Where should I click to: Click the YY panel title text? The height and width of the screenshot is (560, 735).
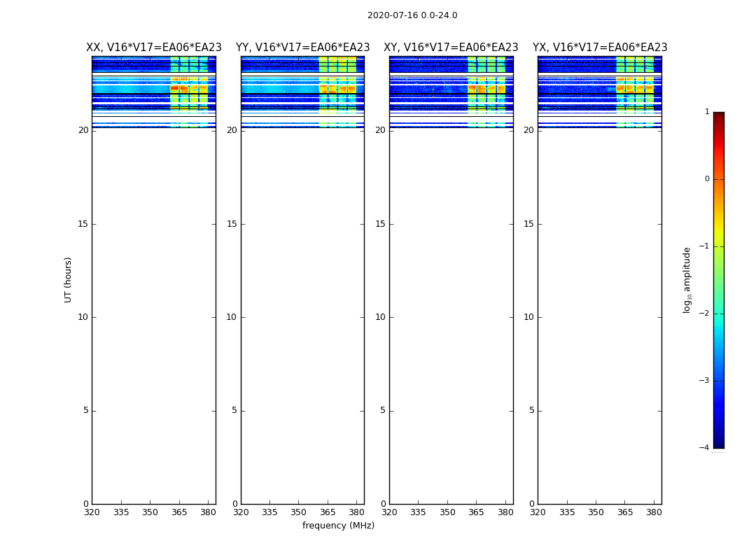[303, 48]
